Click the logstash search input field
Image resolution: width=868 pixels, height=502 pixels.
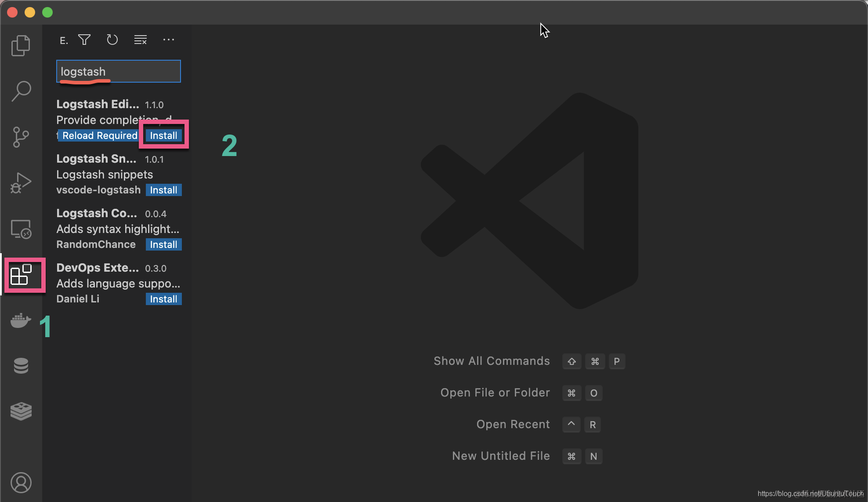click(x=119, y=72)
